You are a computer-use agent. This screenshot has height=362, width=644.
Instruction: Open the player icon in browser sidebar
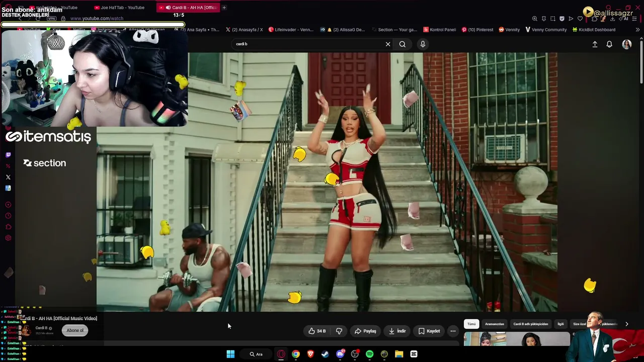pos(8,205)
